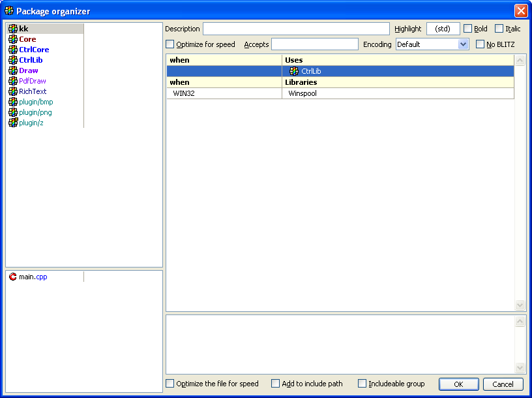Click the PdfDraw package icon
The height and width of the screenshot is (398, 532).
(x=13, y=81)
